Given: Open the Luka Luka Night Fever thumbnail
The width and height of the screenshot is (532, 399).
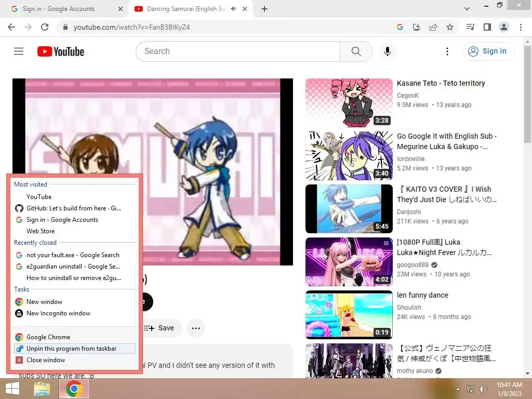Looking at the screenshot, I should (349, 262).
